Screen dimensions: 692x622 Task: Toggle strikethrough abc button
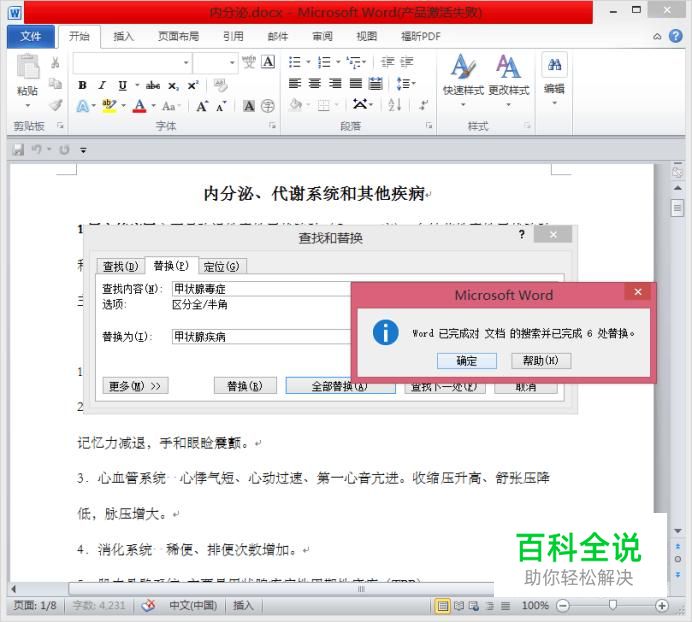[x=153, y=85]
